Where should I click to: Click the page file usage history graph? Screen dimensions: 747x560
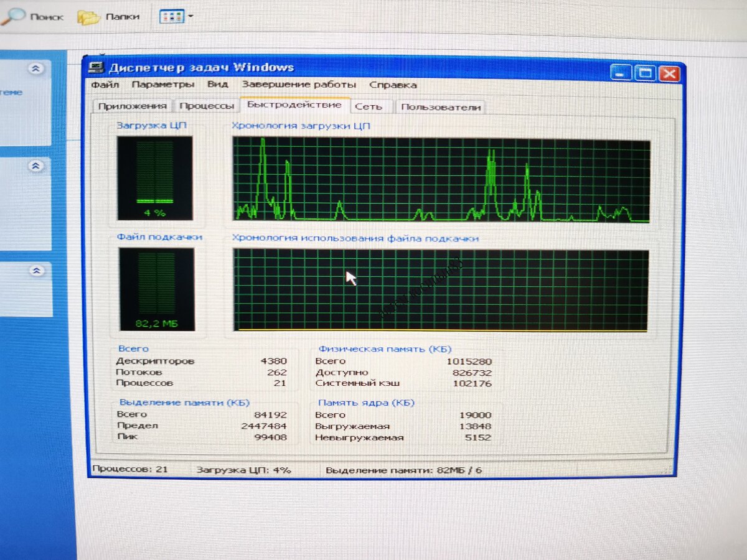[x=441, y=290]
